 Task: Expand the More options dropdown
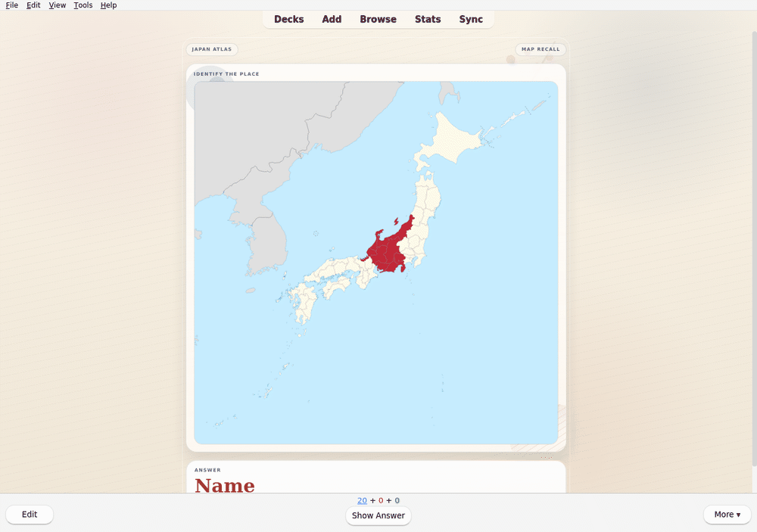727,515
